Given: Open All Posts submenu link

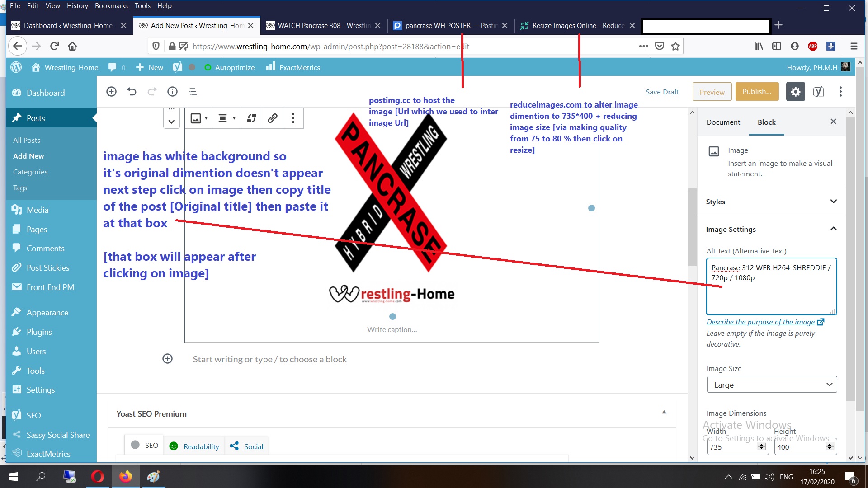Looking at the screenshot, I should tap(27, 140).
